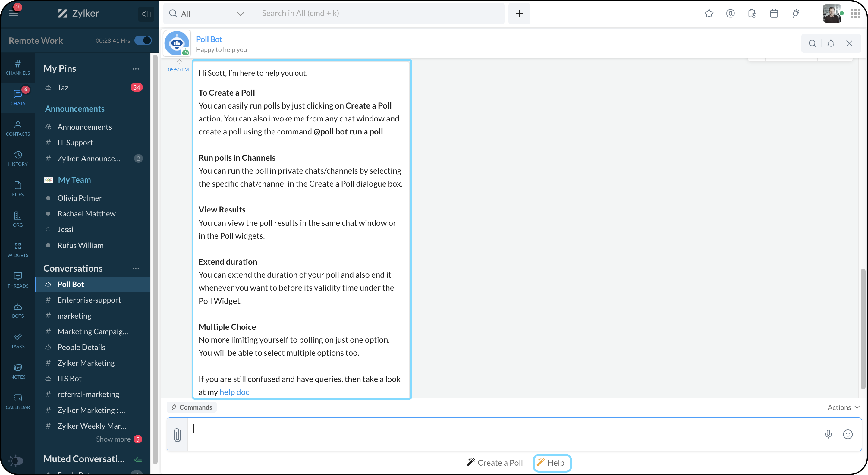Open the starred messages icon

[x=709, y=14]
